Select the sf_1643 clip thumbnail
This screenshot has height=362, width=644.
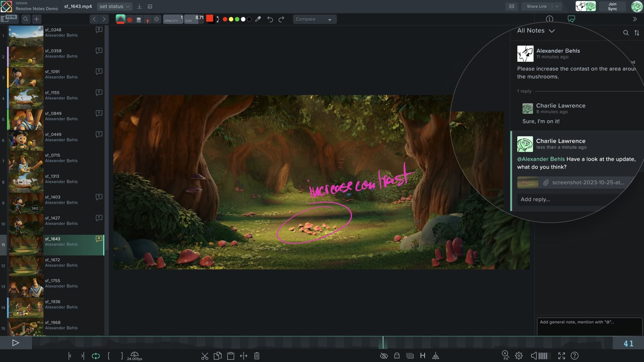coord(25,245)
